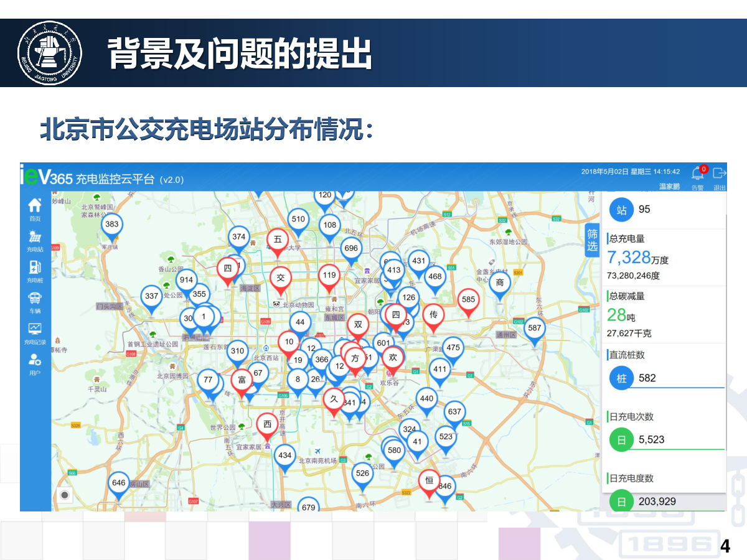The image size is (747, 560).
Task: Select the red 欢 station marker
Action: click(393, 362)
